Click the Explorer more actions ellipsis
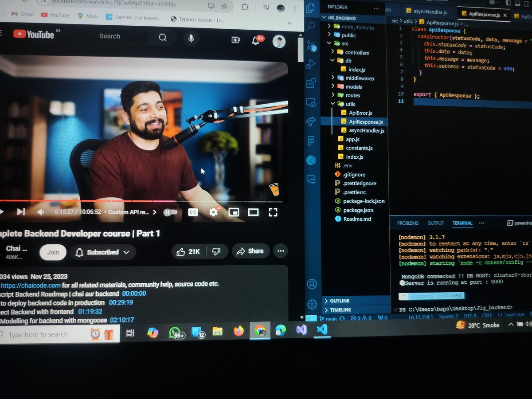 pos(376,8)
